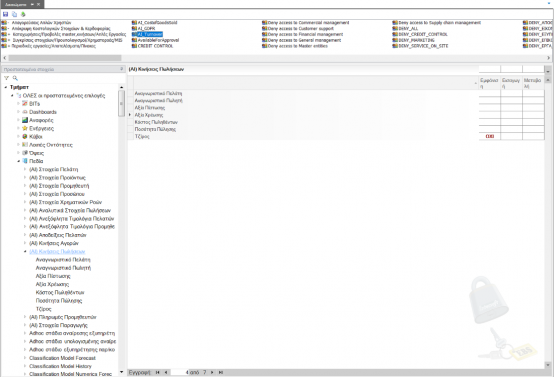
Task: Click the Μεταβολή column header
Action: pos(533,83)
